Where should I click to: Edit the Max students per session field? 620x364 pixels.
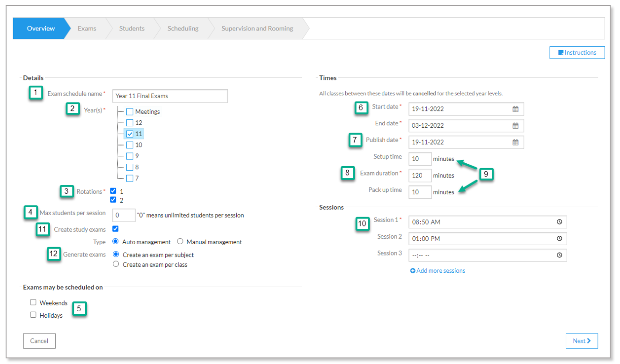(124, 215)
